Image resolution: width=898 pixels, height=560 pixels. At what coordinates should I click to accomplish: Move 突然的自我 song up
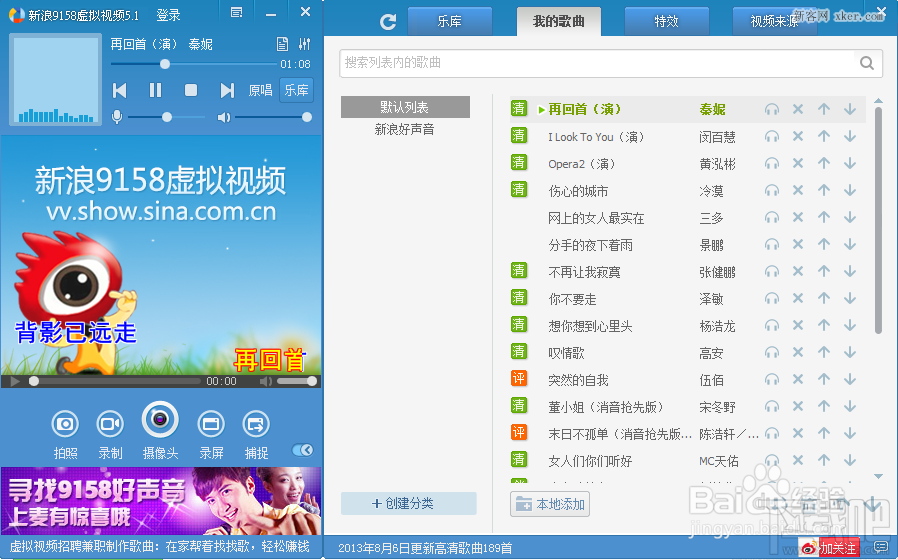point(824,380)
